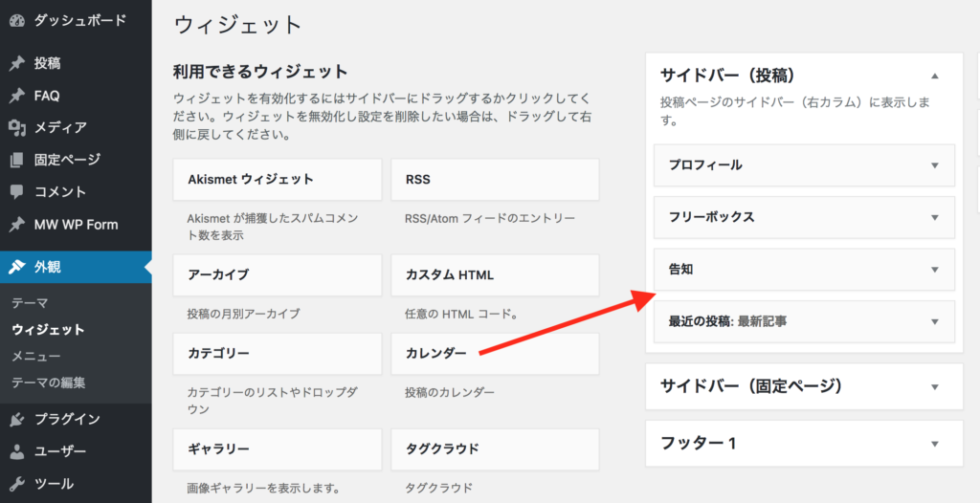This screenshot has height=503, width=980.
Task: Expand the フリーボックス widget arrow
Action: [x=935, y=217]
